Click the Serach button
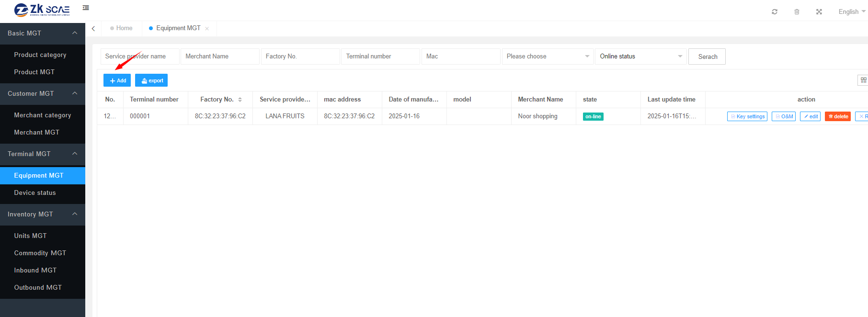The height and width of the screenshot is (317, 868). (x=707, y=57)
